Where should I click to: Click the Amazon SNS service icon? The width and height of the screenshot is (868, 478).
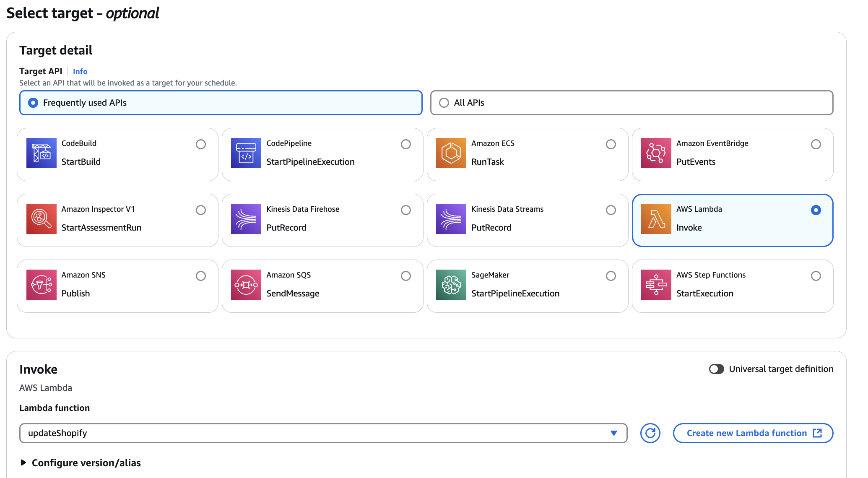[x=41, y=285]
